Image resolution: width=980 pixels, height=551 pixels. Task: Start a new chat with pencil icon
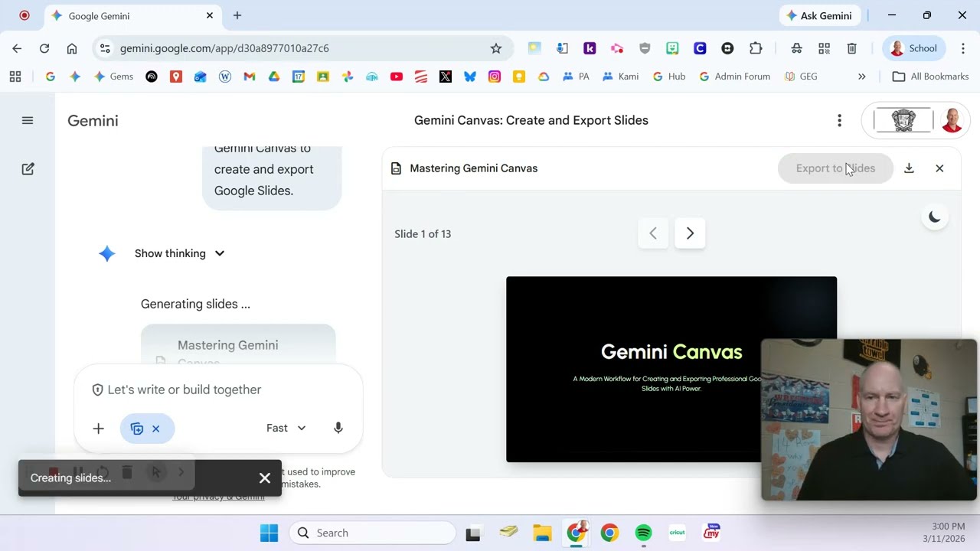pyautogui.click(x=28, y=169)
